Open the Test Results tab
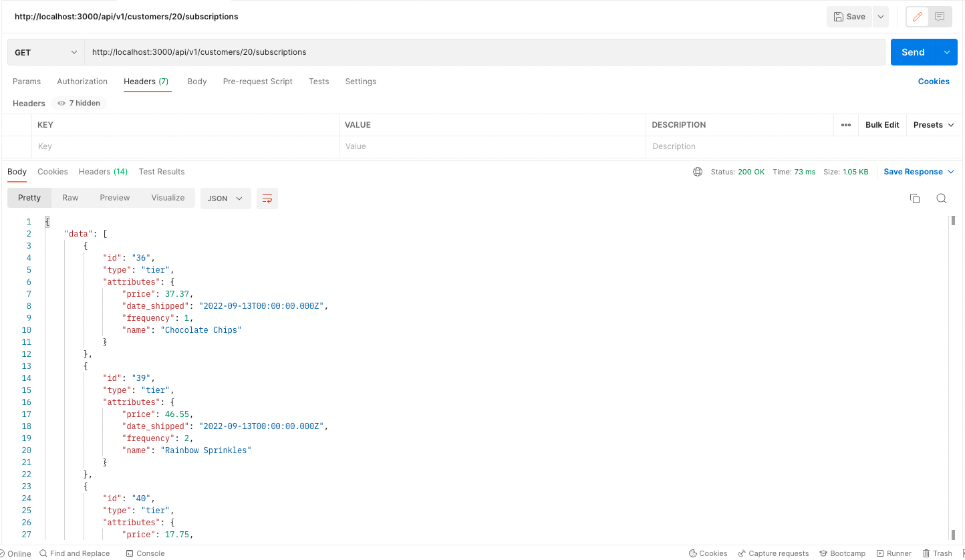This screenshot has width=965, height=560. tap(161, 172)
